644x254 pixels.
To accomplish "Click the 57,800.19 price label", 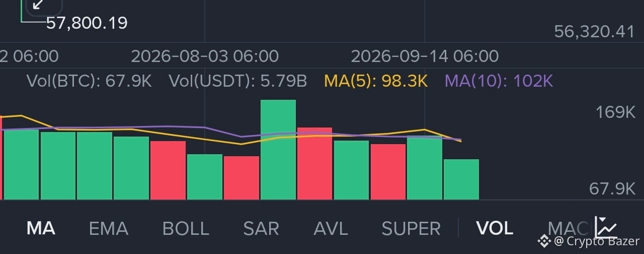I will coord(87,23).
